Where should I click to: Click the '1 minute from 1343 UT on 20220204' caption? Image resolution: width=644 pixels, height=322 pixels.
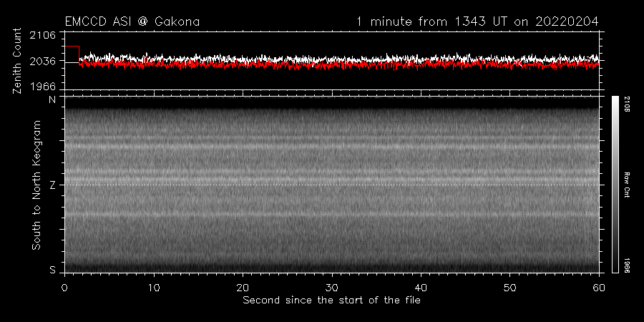(477, 21)
